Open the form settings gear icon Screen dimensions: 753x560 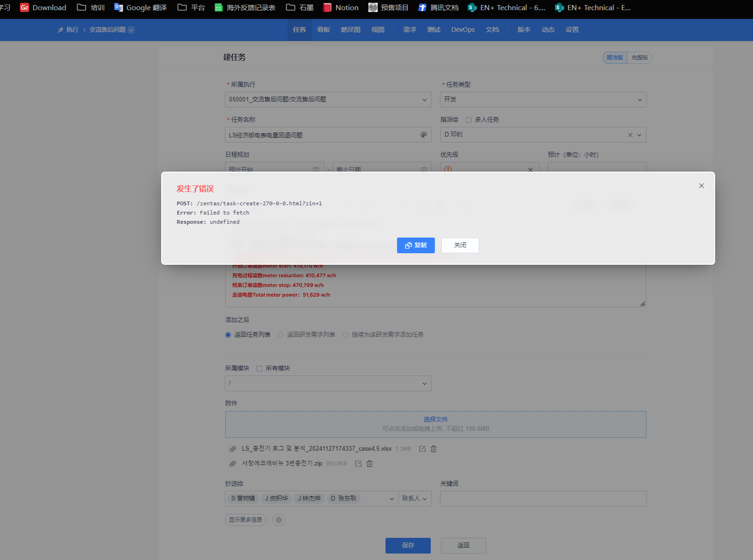[279, 520]
